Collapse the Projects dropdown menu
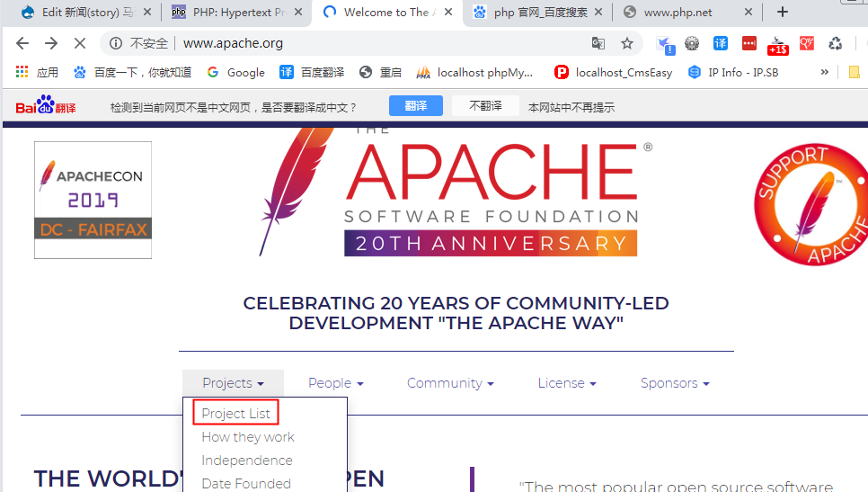 click(x=233, y=383)
